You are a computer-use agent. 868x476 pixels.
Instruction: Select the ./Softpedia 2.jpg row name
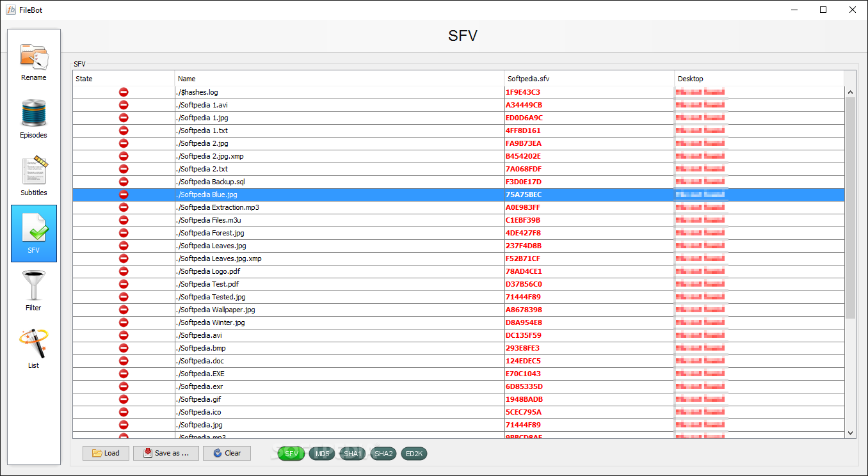pos(202,143)
